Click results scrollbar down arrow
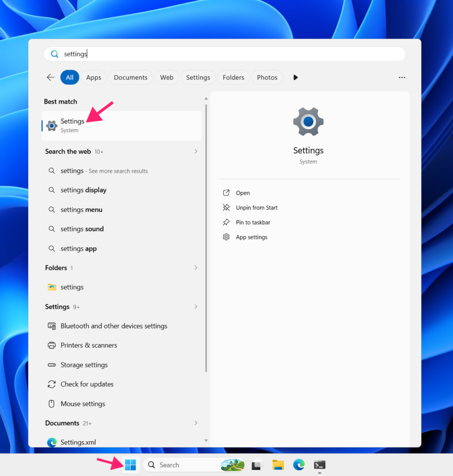The height and width of the screenshot is (476, 453). pos(206,441)
